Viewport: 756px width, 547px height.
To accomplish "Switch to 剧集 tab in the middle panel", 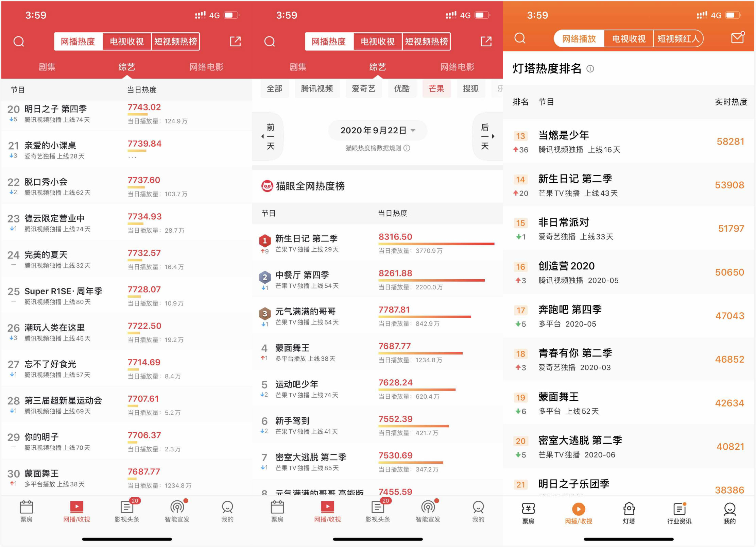I will point(297,67).
